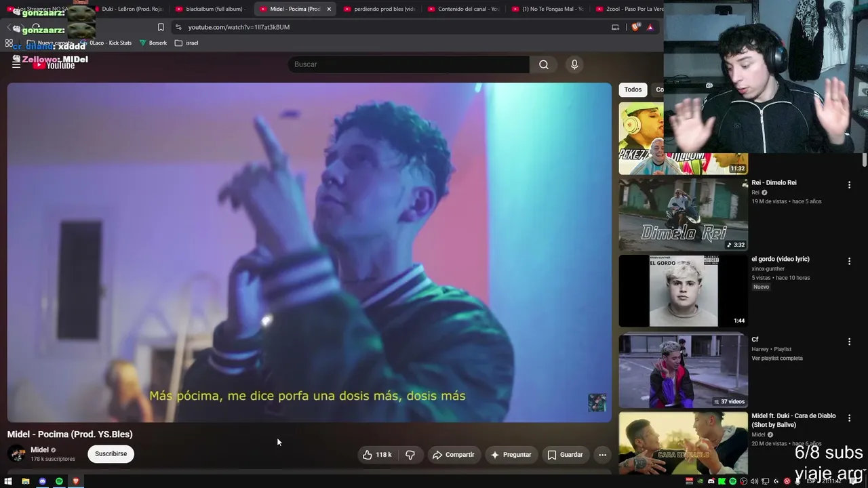
Task: Open options menu for el gordo (video lyric)
Action: [x=849, y=261]
